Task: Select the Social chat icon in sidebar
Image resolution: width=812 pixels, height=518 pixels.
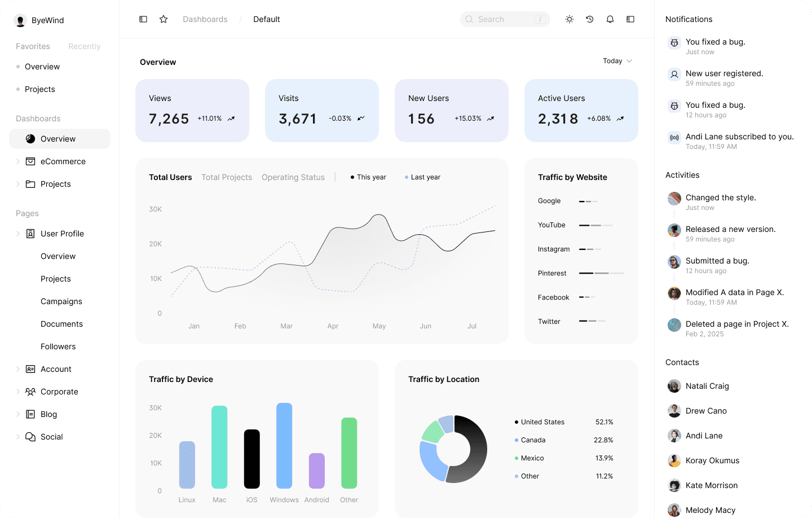Action: coord(30,436)
